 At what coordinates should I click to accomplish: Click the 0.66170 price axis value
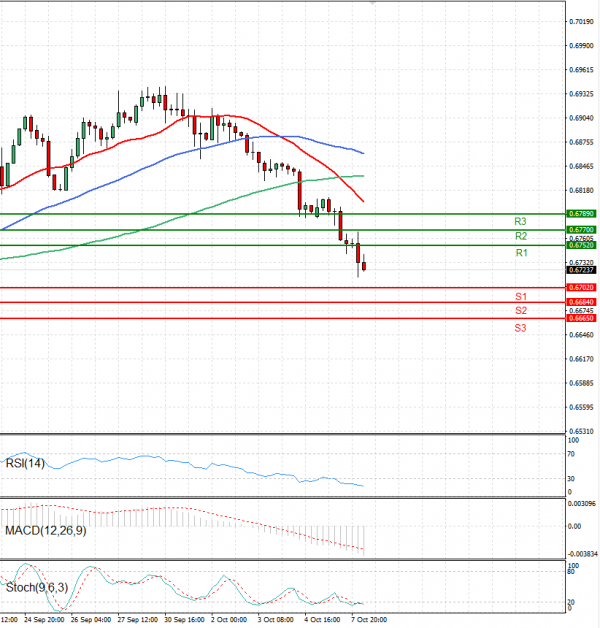click(581, 359)
